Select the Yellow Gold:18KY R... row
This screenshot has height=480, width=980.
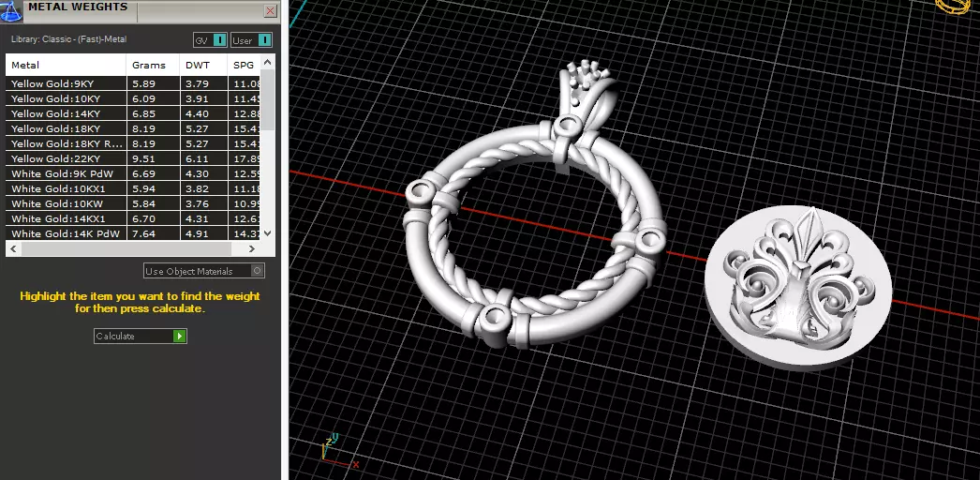[x=132, y=143]
